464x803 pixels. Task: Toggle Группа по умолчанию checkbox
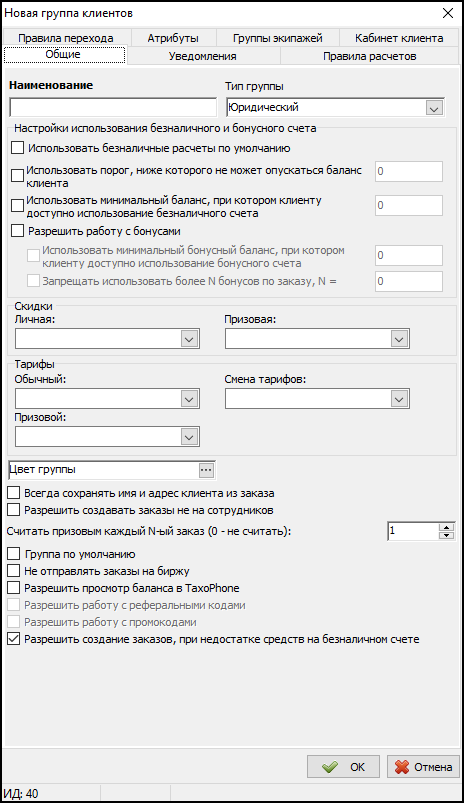coord(14,554)
